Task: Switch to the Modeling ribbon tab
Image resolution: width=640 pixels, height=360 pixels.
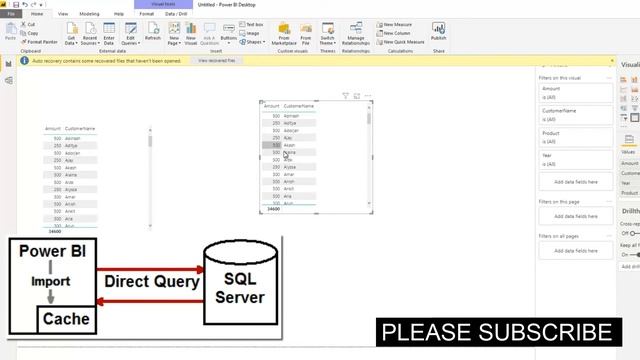Action: (89, 14)
